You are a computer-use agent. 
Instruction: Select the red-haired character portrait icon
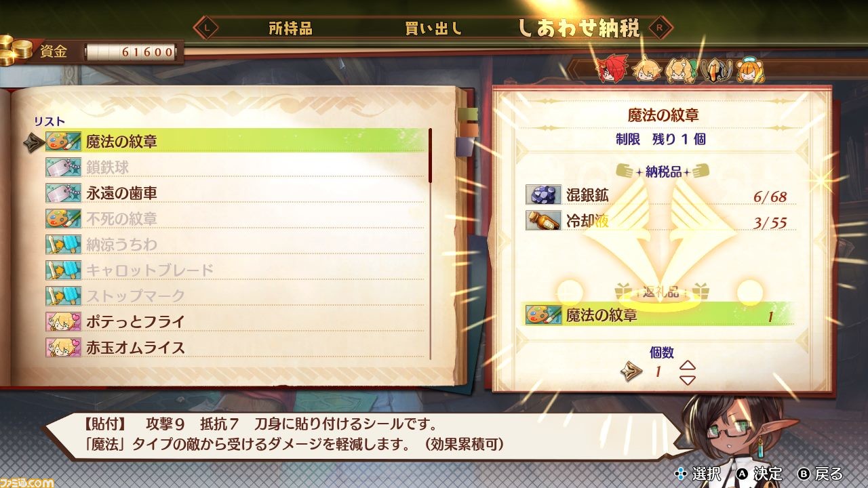tap(610, 70)
